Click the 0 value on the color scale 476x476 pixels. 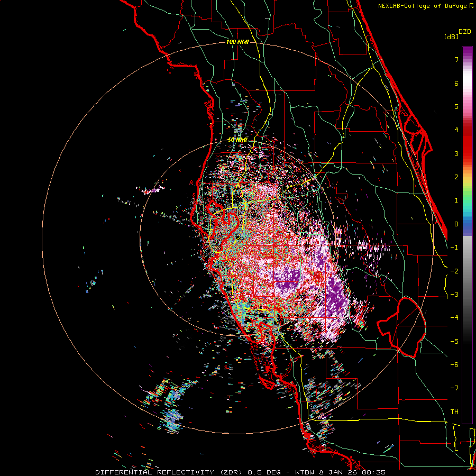(x=456, y=224)
